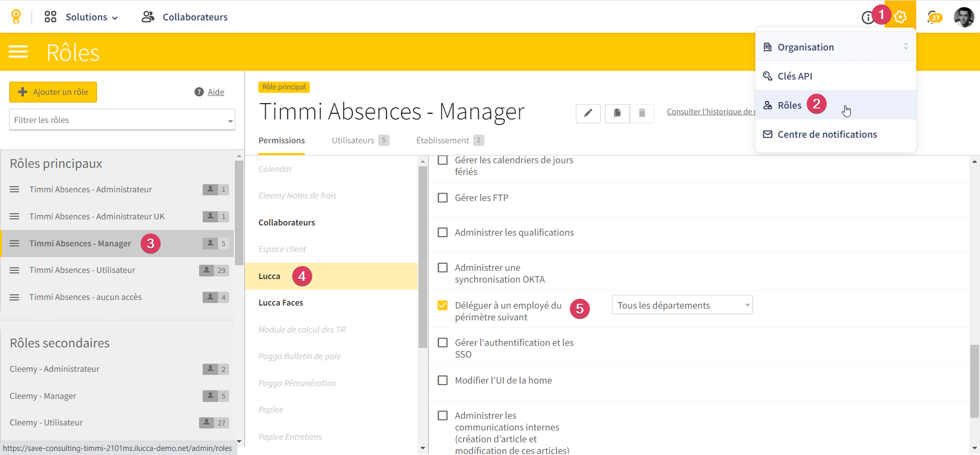The image size is (980, 455).
Task: Select Module de calcul des TR application
Action: [x=331, y=330]
